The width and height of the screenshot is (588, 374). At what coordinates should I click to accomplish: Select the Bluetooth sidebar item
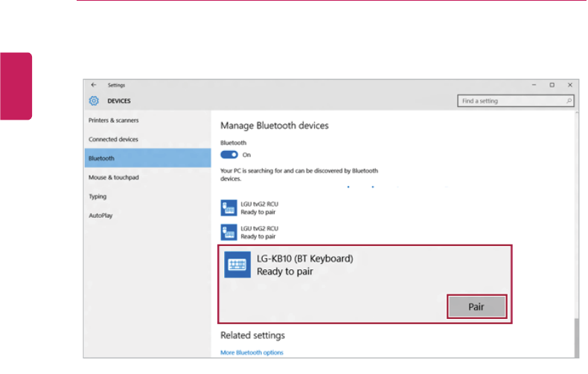tap(102, 158)
